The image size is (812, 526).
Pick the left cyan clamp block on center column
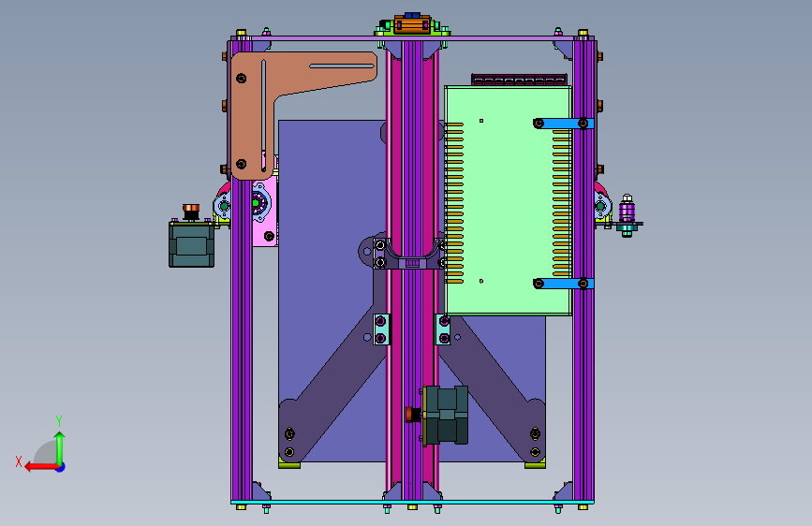[x=380, y=329]
